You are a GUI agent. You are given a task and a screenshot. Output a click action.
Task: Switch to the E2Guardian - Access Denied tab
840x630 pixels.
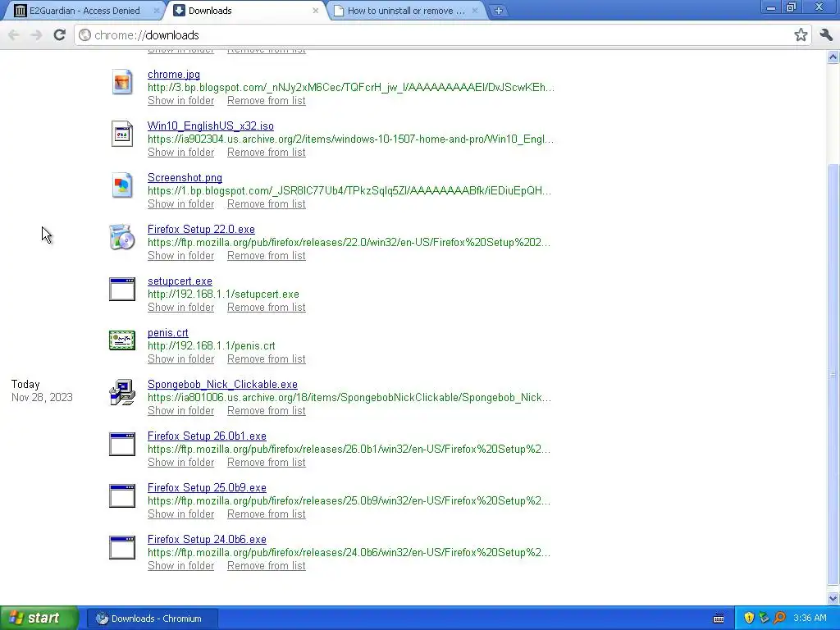coord(84,11)
